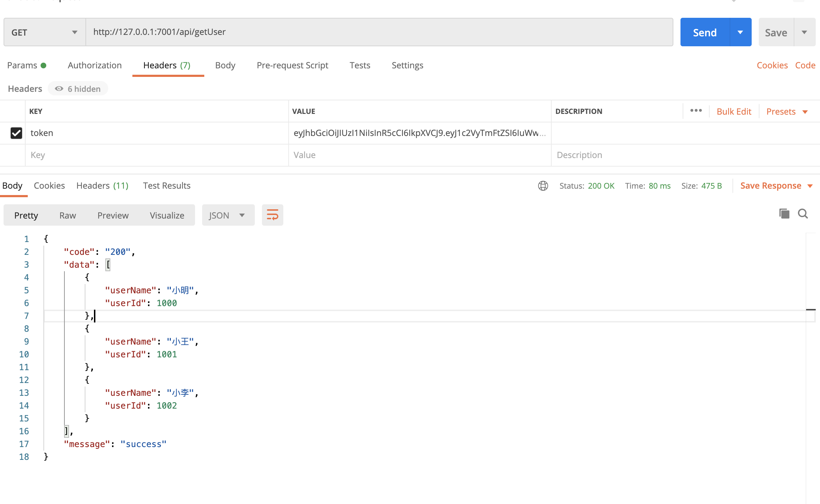The width and height of the screenshot is (820, 504).
Task: Open the Cookies link at right
Action: pos(772,65)
